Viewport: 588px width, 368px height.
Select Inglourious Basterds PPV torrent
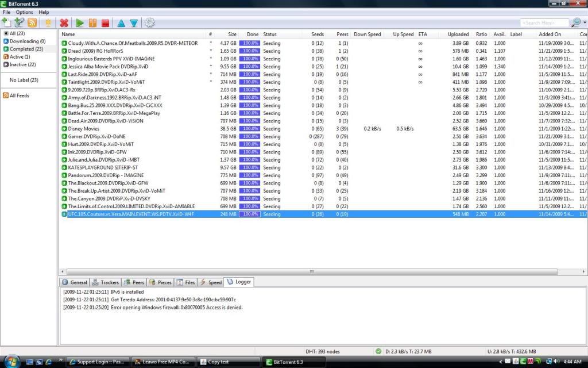(x=323, y=59)
